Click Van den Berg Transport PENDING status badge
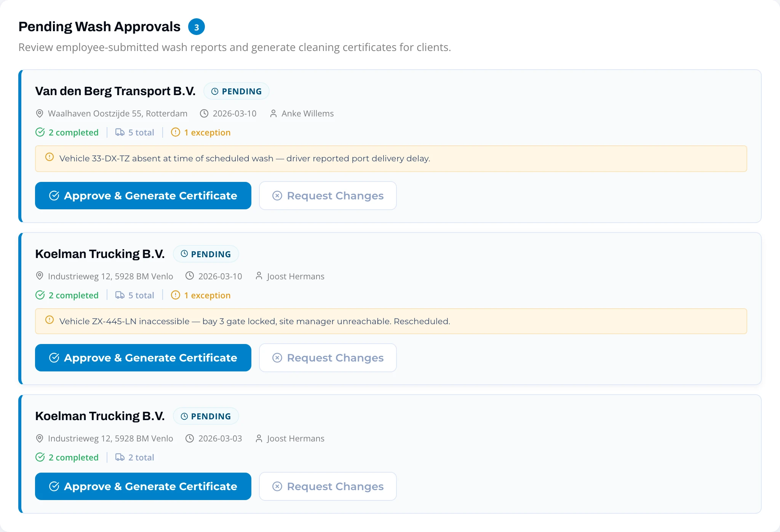 (x=236, y=91)
